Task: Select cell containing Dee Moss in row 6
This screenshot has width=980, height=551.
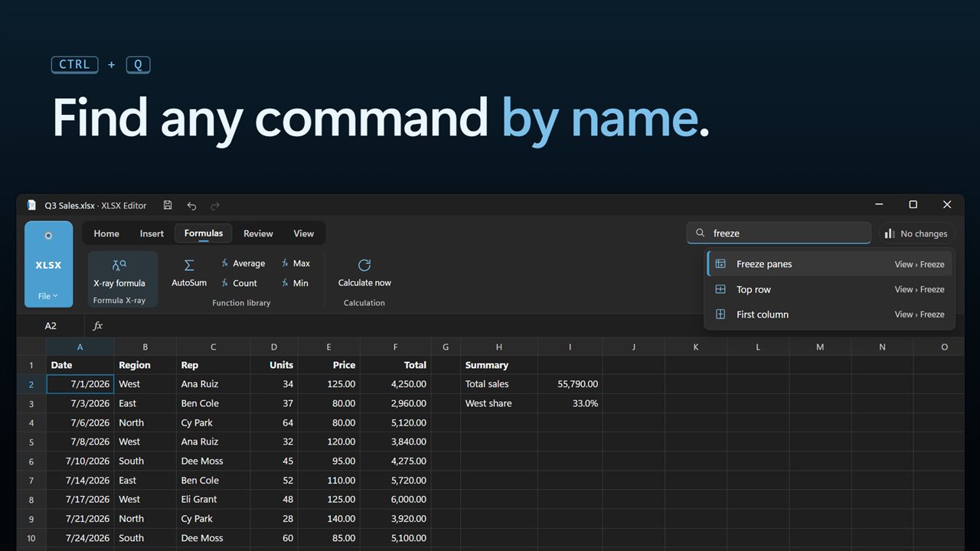Action: click(x=213, y=461)
